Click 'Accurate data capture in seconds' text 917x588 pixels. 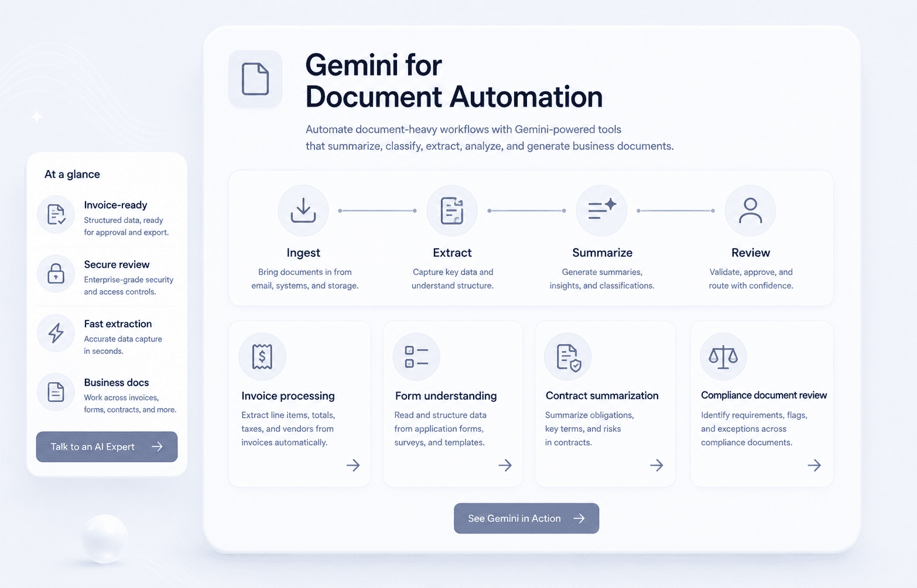click(123, 345)
